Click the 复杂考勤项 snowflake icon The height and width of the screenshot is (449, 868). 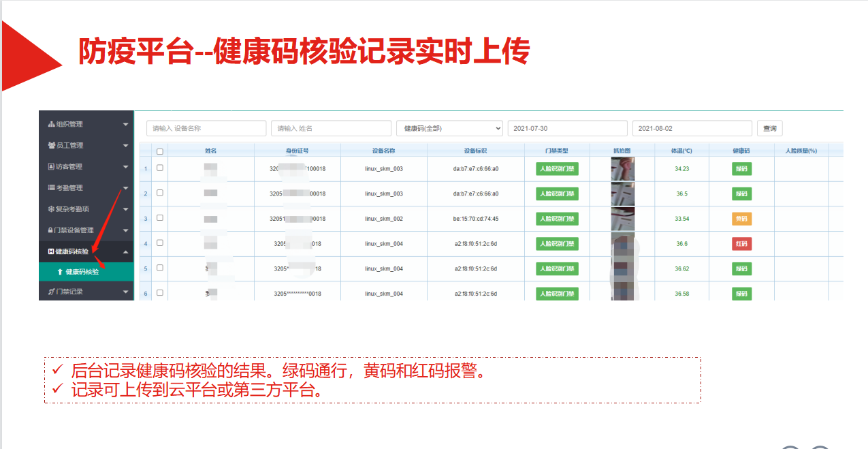(x=51, y=209)
